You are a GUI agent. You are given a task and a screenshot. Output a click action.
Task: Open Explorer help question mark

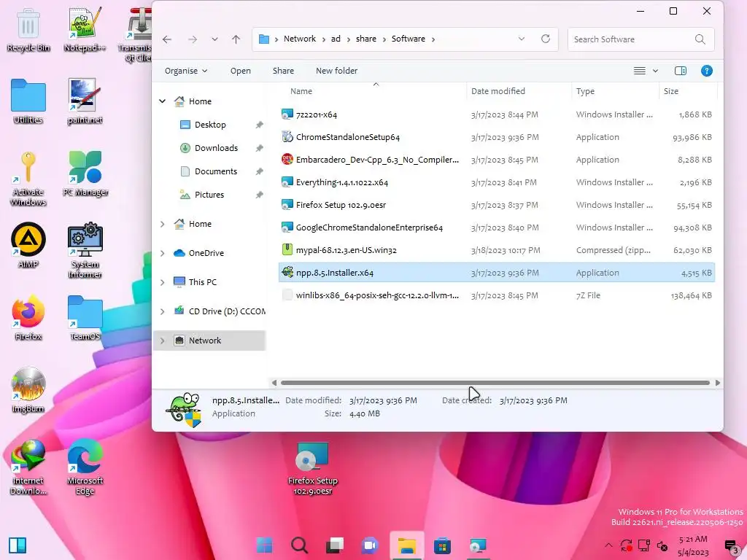[706, 71]
